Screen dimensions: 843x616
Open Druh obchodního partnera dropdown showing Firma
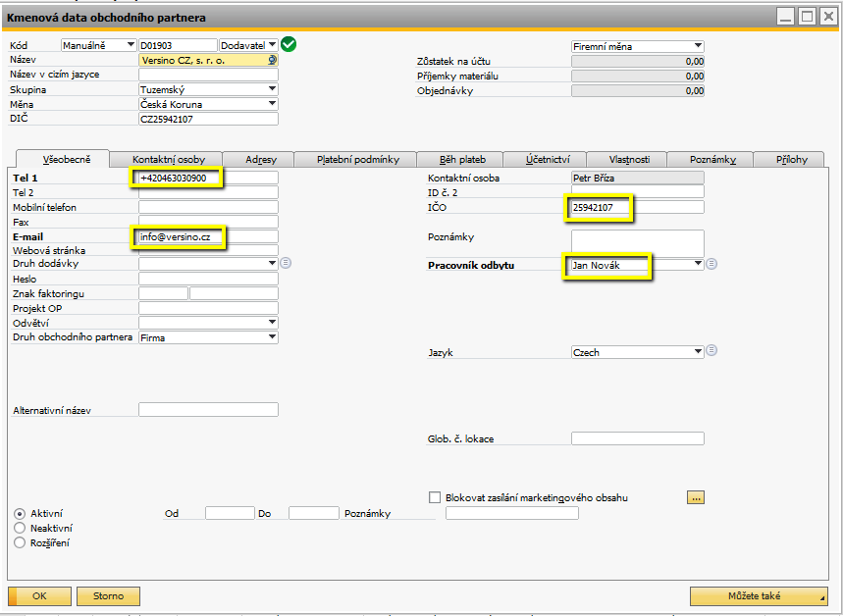tap(209, 337)
